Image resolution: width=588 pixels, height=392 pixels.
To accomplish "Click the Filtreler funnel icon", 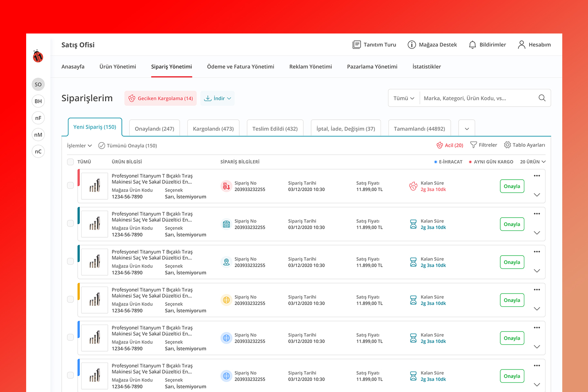I will tap(474, 145).
